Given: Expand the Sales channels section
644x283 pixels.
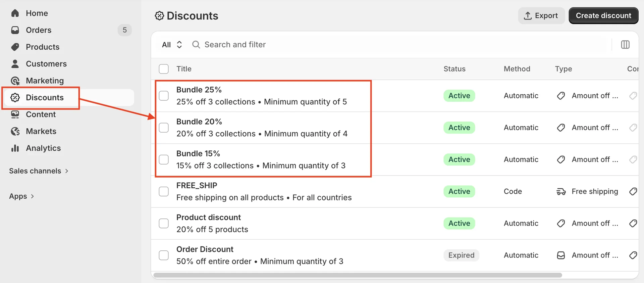Looking at the screenshot, I should click(x=39, y=171).
